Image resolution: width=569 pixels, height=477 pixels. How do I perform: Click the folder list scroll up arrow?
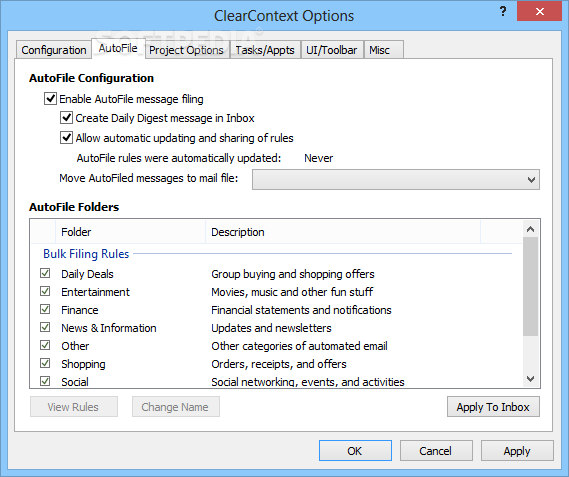coord(531,229)
